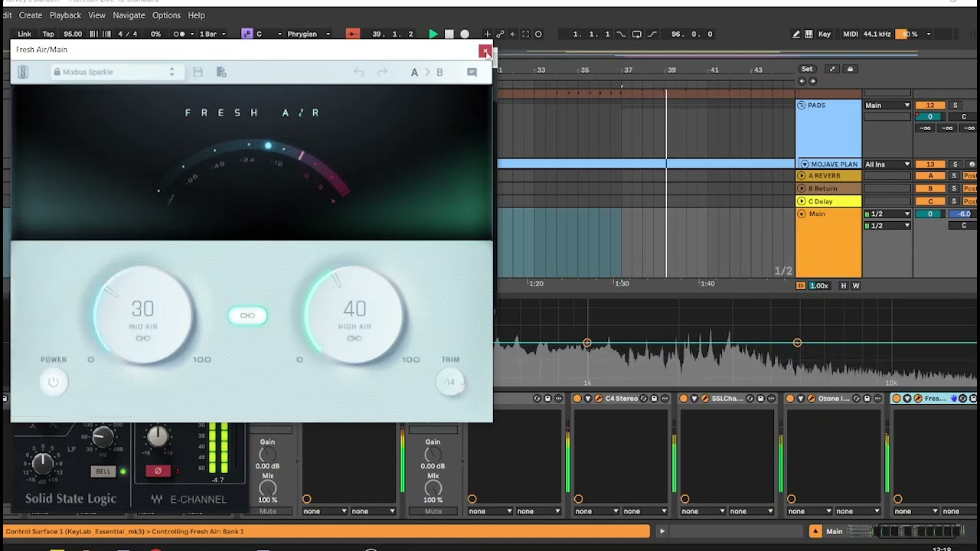
Task: Click the Mute button under the first Mix knob
Action: click(x=267, y=511)
